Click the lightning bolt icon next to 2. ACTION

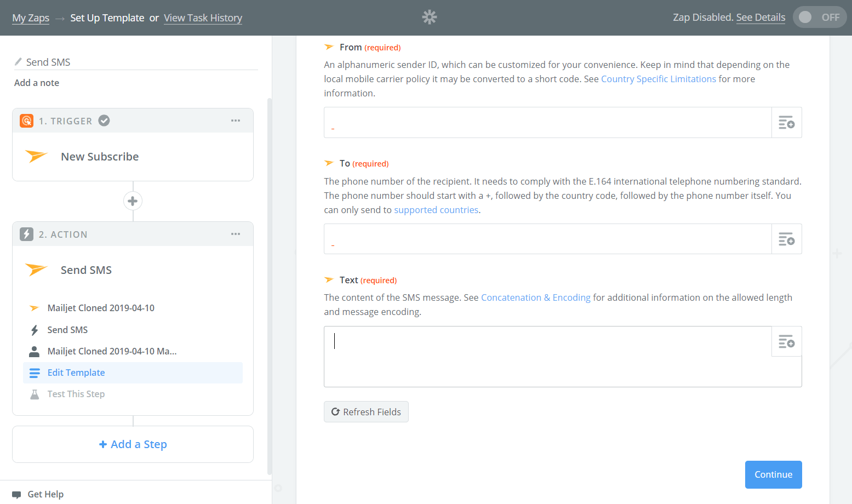pos(26,234)
